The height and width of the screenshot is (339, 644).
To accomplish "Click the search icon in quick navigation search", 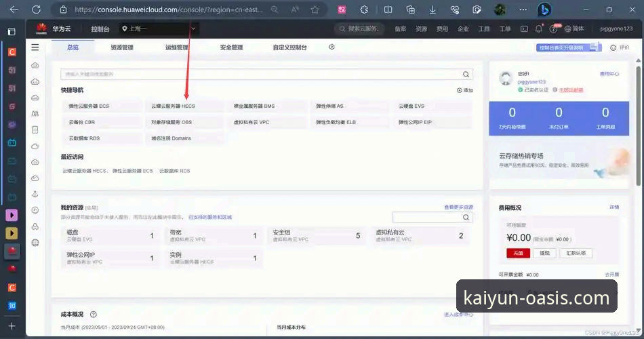I will pos(466,75).
